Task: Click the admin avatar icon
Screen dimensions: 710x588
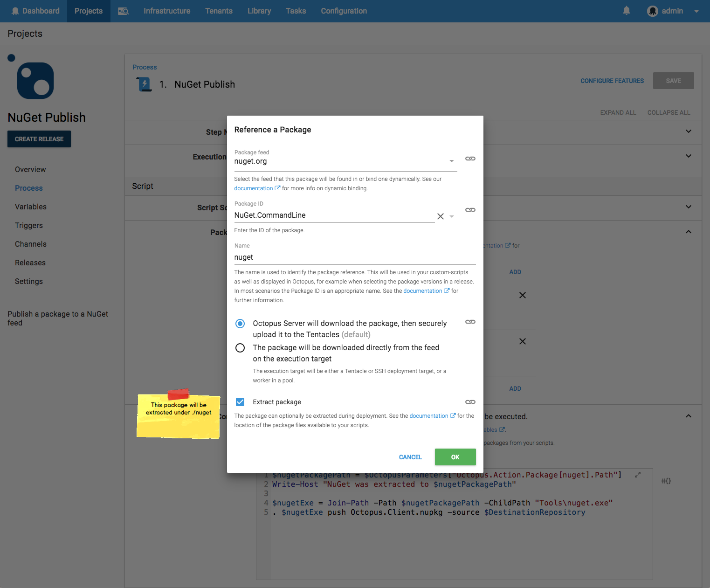Action: 652,11
